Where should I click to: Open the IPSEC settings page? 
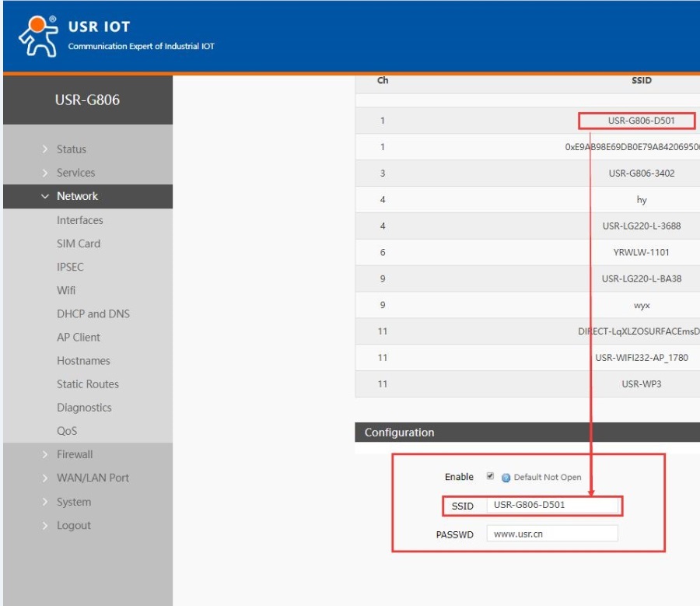(70, 267)
